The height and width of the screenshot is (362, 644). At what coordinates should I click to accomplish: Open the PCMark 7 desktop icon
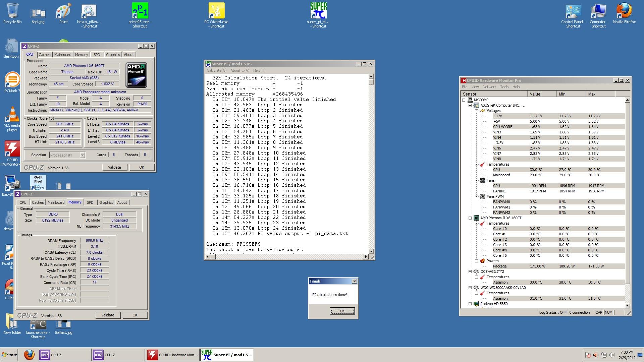(12, 82)
